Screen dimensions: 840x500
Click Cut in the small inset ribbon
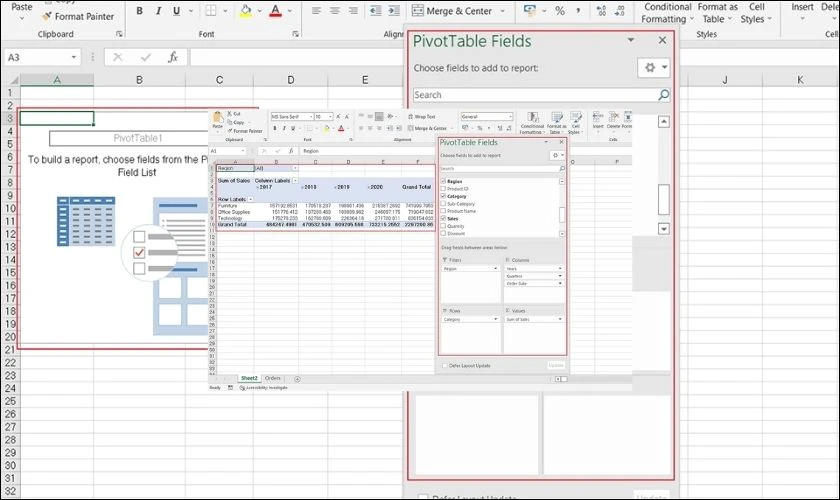point(234,114)
